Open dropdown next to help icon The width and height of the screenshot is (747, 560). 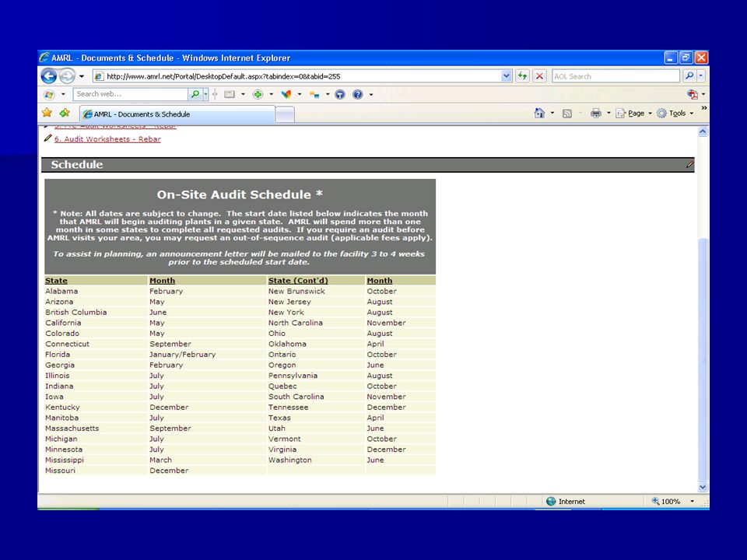point(371,94)
